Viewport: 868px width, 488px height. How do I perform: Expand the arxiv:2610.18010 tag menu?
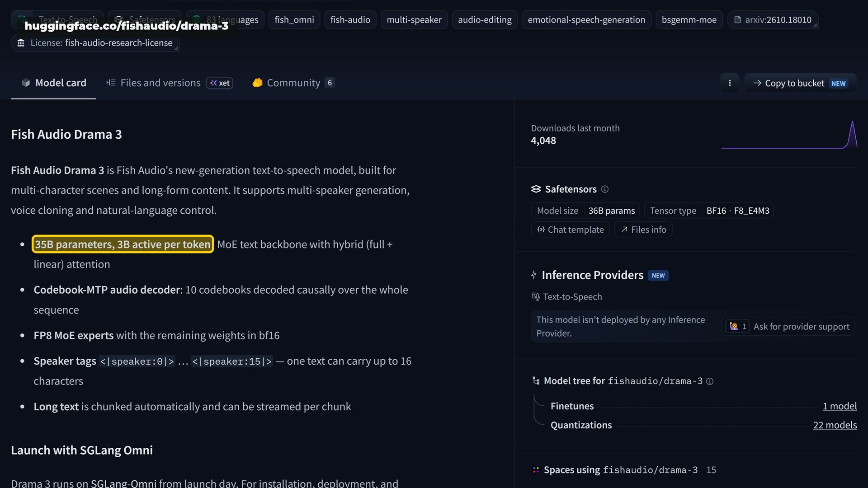(773, 20)
